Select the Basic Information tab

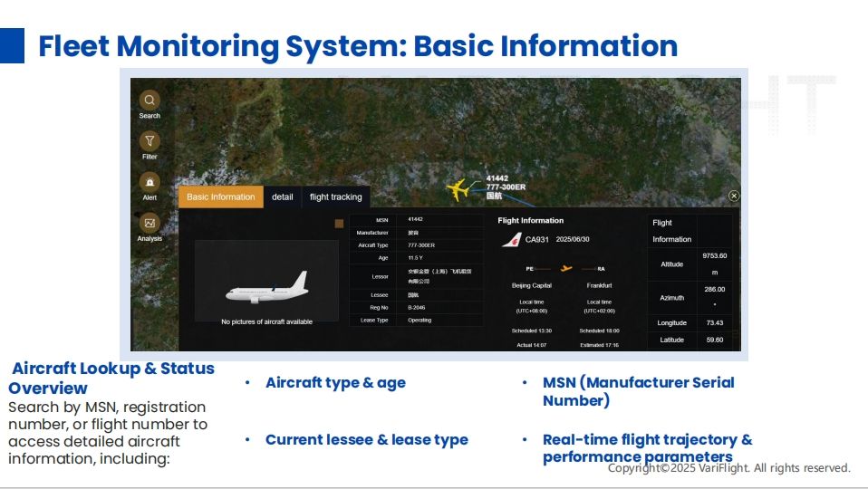pos(221,197)
